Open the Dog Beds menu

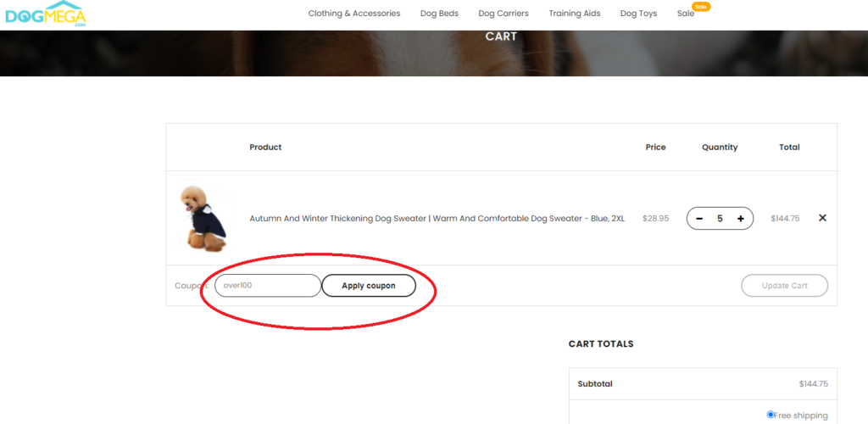coord(440,14)
